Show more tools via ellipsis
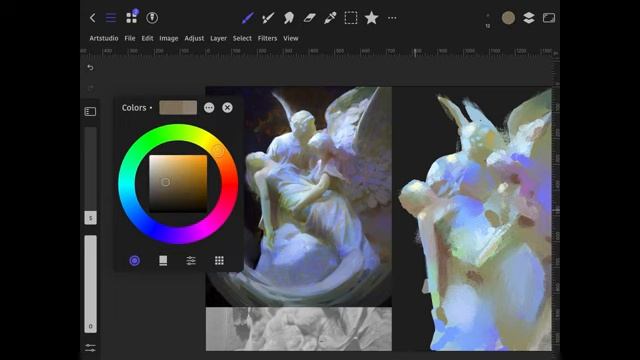 (392, 18)
